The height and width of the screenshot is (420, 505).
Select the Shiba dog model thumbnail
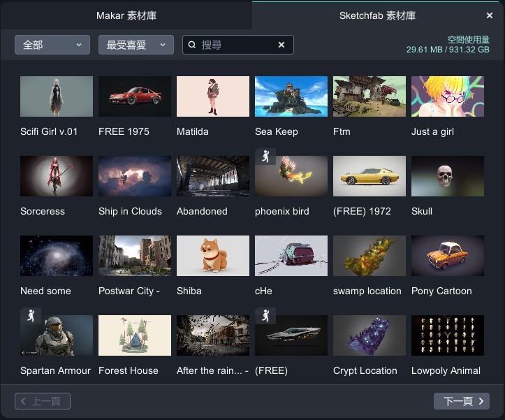(213, 256)
